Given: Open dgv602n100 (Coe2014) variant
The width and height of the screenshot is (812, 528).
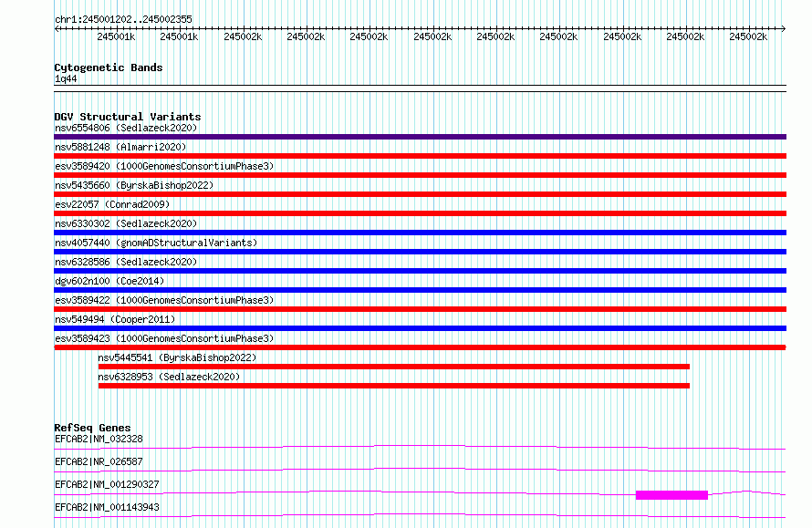Looking at the screenshot, I should click(x=109, y=281).
